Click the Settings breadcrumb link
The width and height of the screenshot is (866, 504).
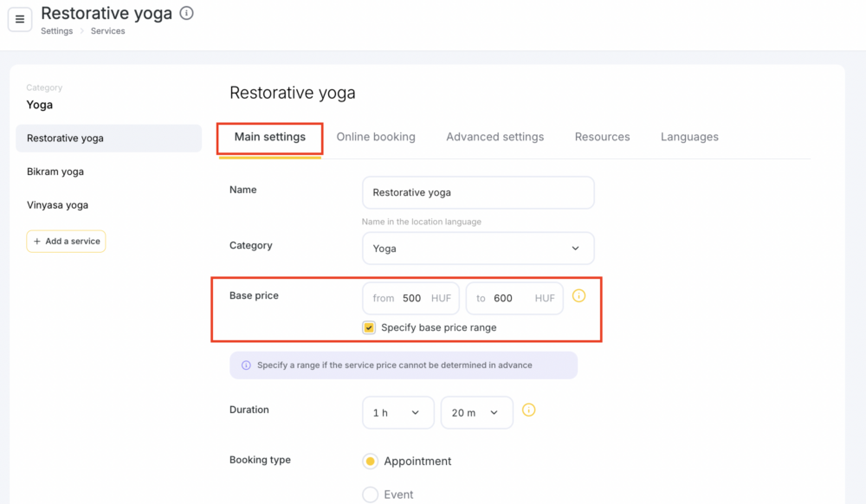tap(57, 31)
